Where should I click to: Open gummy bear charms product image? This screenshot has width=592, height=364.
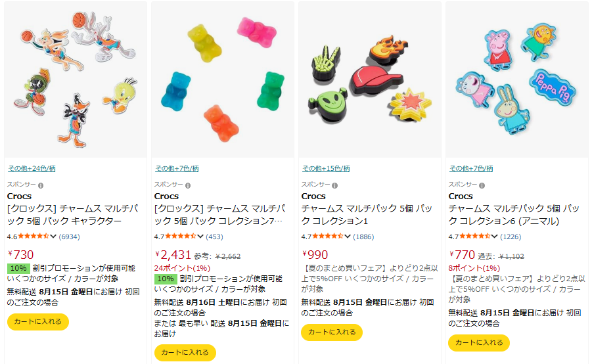[x=223, y=80]
